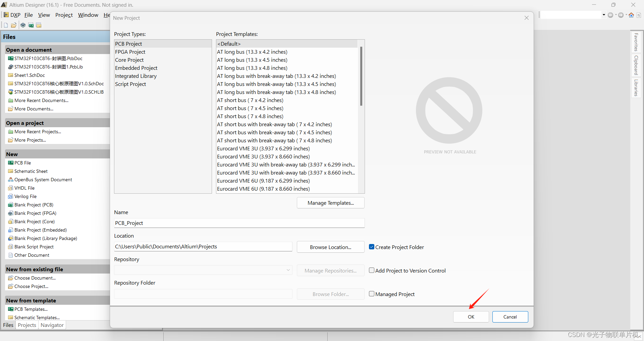Image resolution: width=644 pixels, height=341 pixels.
Task: Select FPGA Project type
Action: point(163,52)
